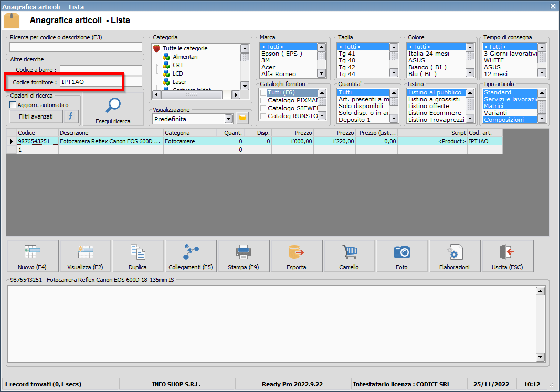Select Bianco ( BI ) in Colore list
This screenshot has width=560, height=392.
point(436,67)
